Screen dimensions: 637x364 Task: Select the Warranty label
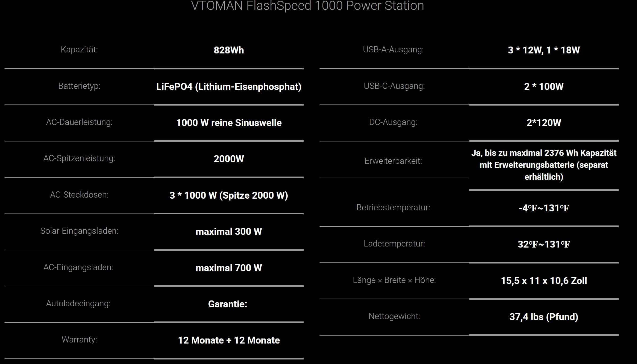coord(79,340)
